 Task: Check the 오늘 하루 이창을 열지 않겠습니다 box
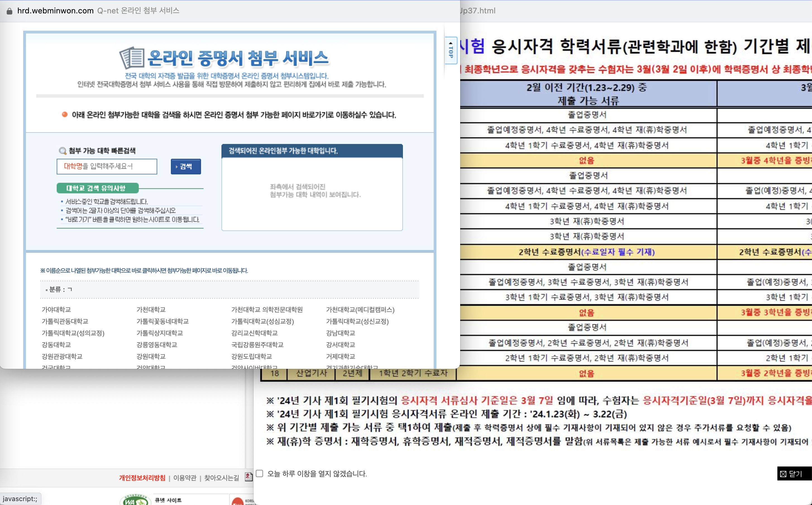tap(260, 473)
